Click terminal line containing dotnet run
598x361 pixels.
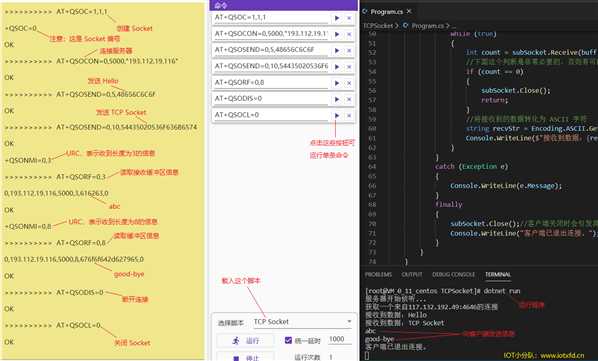[442, 291]
